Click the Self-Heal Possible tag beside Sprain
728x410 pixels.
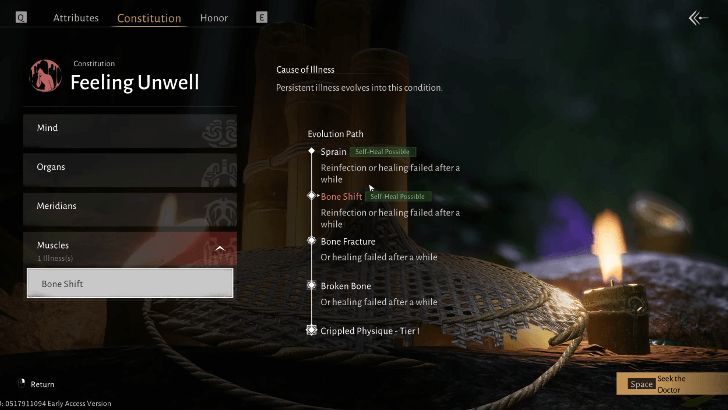coord(383,152)
